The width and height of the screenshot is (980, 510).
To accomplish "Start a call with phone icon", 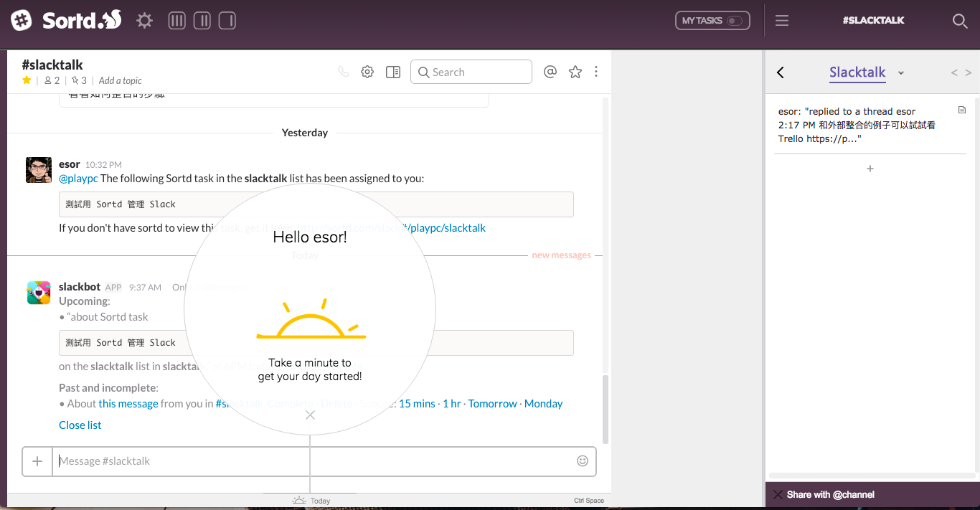I will pyautogui.click(x=344, y=72).
